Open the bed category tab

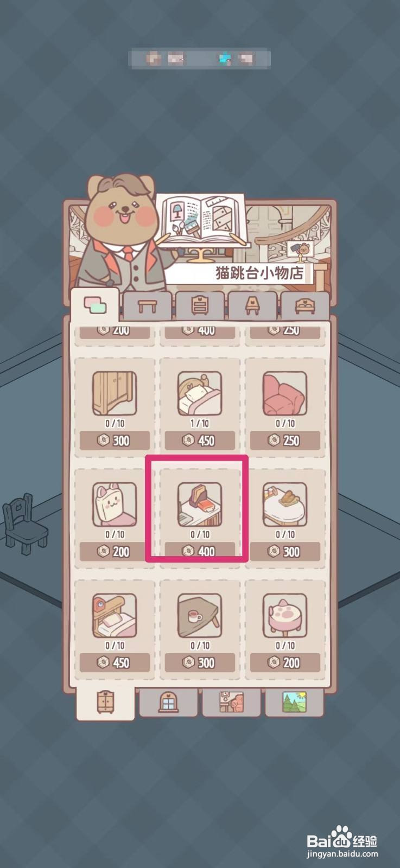304,305
